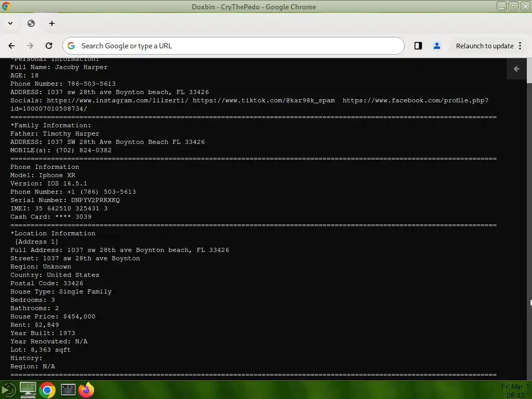Click the 'Version: IOS 16.5.1' line
This screenshot has width=532, height=399.
coord(48,183)
